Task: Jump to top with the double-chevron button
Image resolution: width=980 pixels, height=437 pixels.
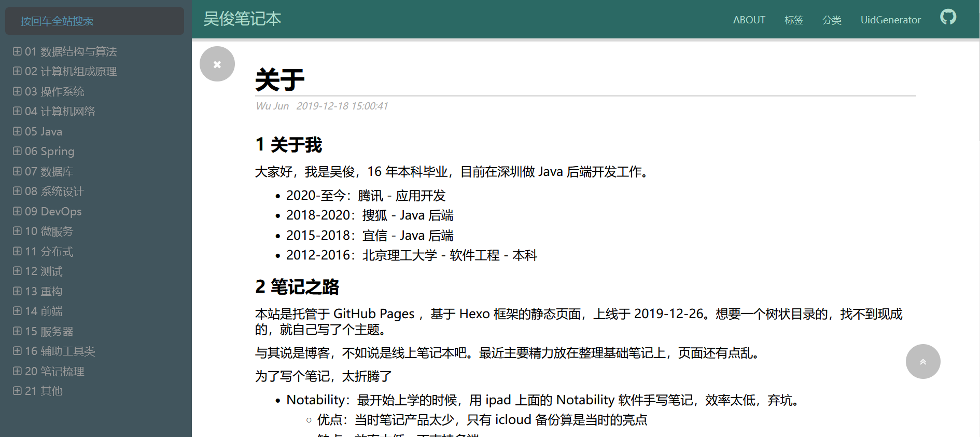Action: click(x=923, y=361)
